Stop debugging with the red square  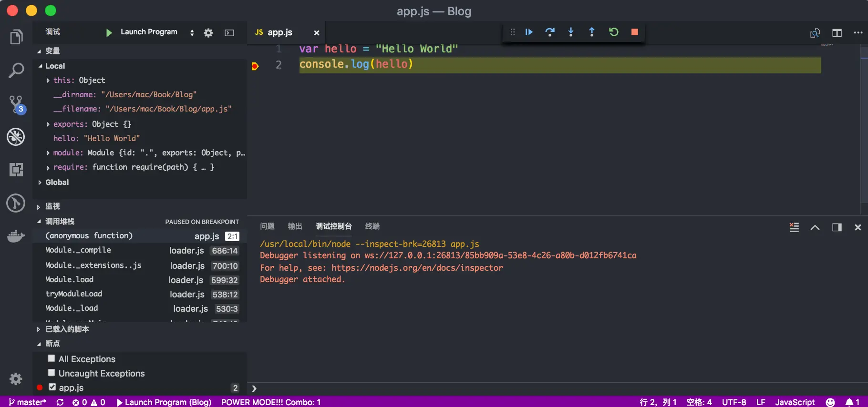[635, 32]
